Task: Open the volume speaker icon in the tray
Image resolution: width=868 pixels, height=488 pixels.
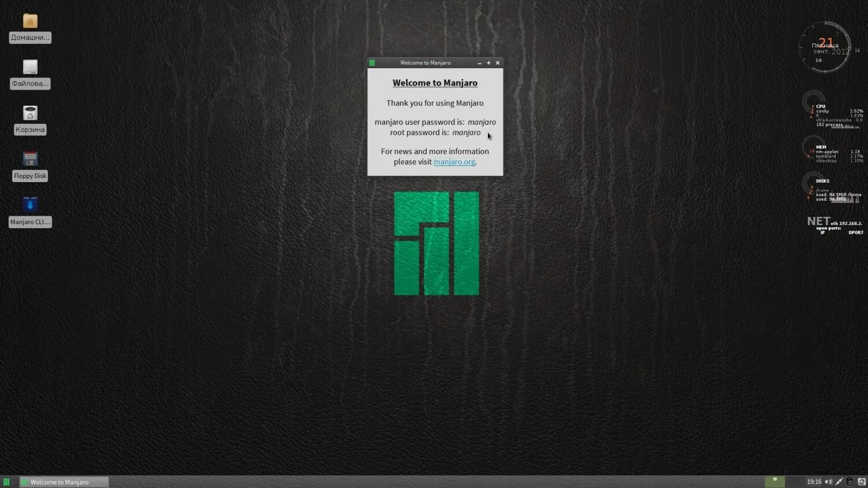Action: [828, 482]
